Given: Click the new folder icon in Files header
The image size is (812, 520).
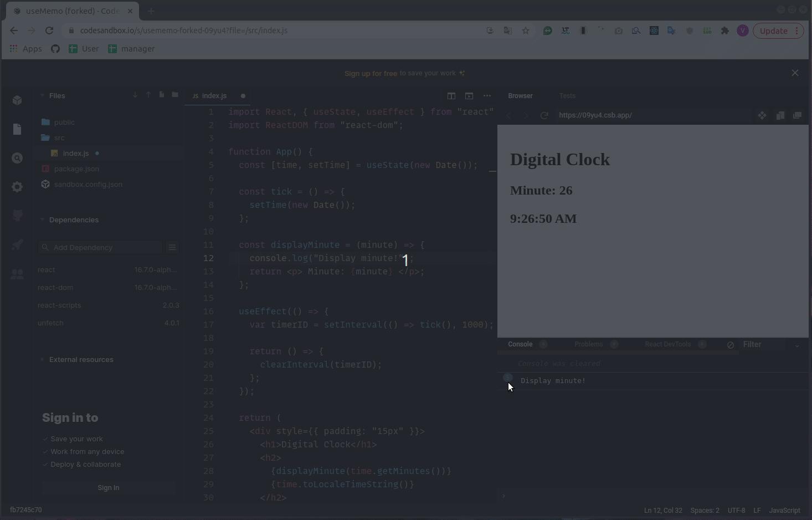Looking at the screenshot, I should (x=175, y=95).
